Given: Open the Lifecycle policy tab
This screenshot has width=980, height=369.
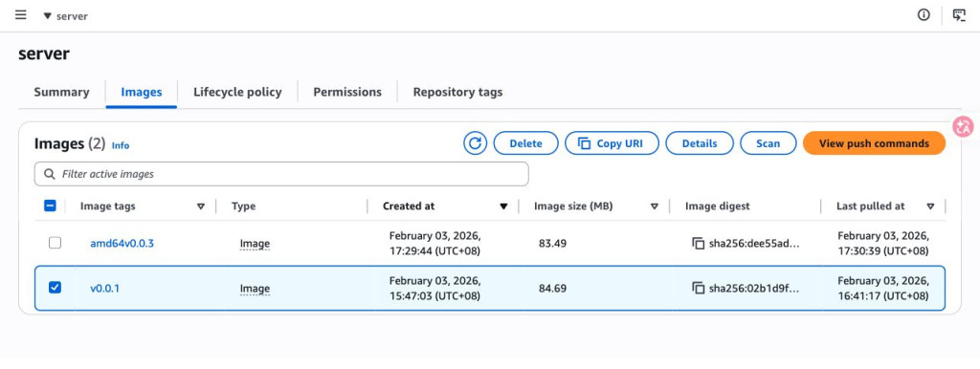Looking at the screenshot, I should click(237, 93).
